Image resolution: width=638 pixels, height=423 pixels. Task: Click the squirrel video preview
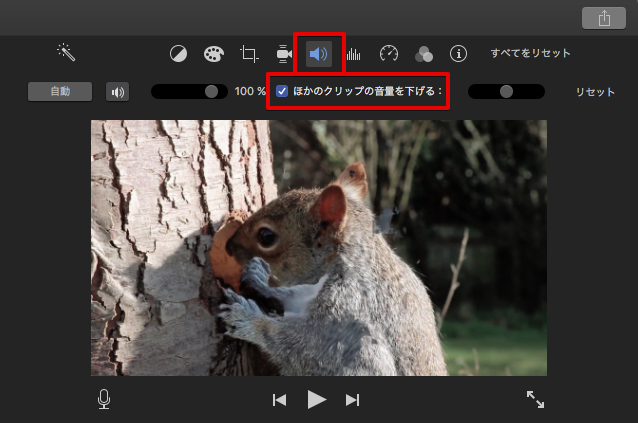[319, 248]
